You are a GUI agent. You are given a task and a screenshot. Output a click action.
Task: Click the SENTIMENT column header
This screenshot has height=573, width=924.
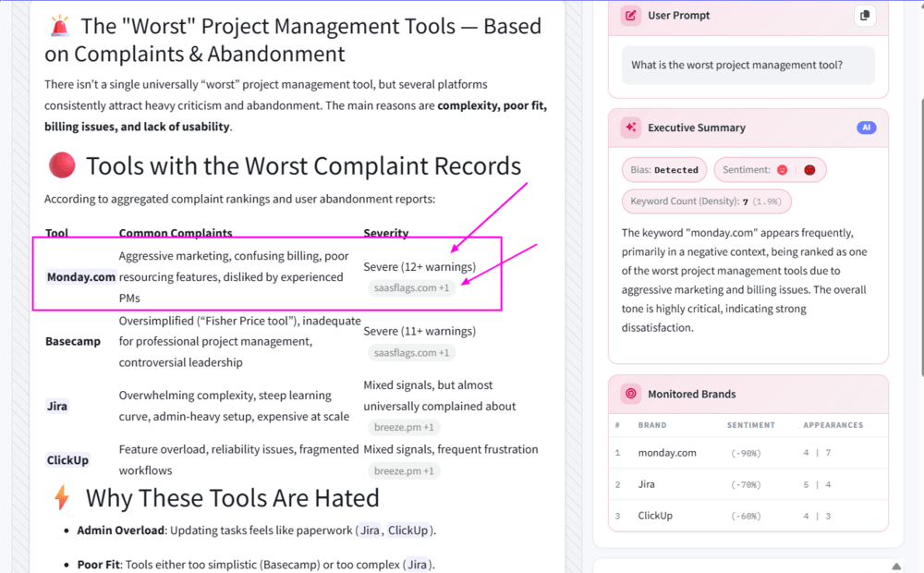coord(750,425)
